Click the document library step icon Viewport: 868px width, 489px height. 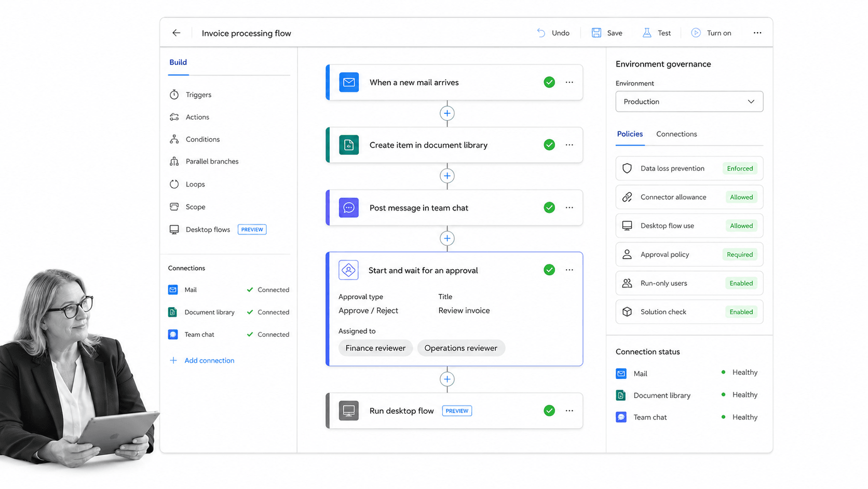click(x=349, y=145)
